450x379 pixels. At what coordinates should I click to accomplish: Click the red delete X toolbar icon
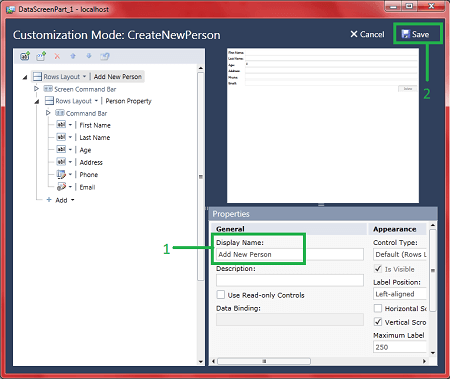pos(57,56)
